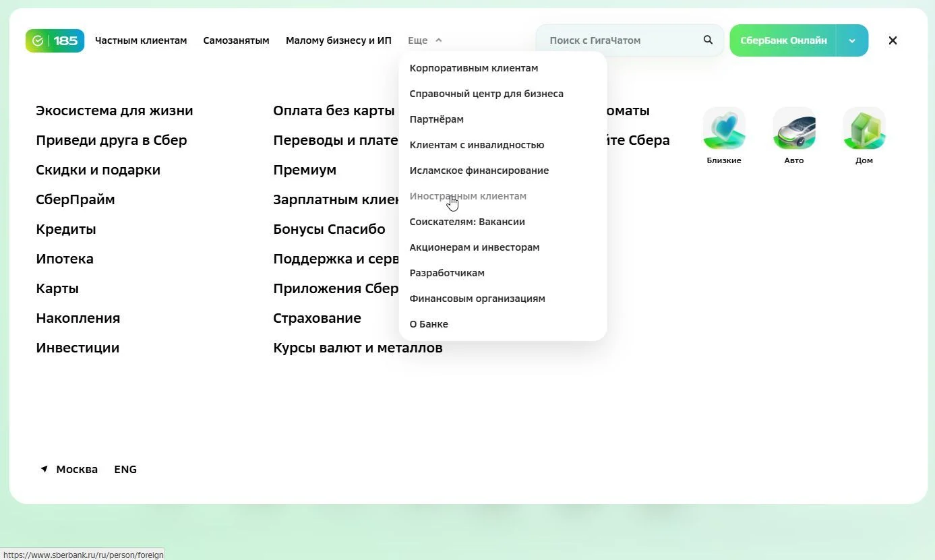Collapse the Еще dropdown menu
Screen dimensions: 935x560
tap(425, 40)
